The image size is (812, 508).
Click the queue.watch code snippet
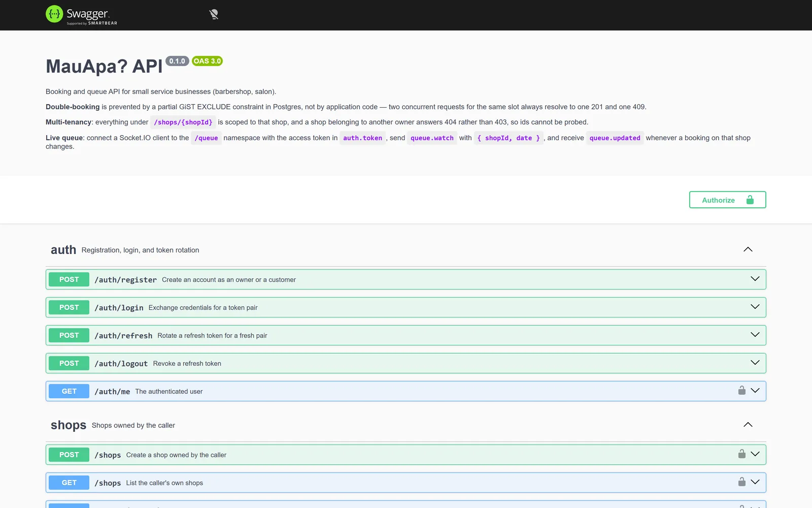[432, 138]
